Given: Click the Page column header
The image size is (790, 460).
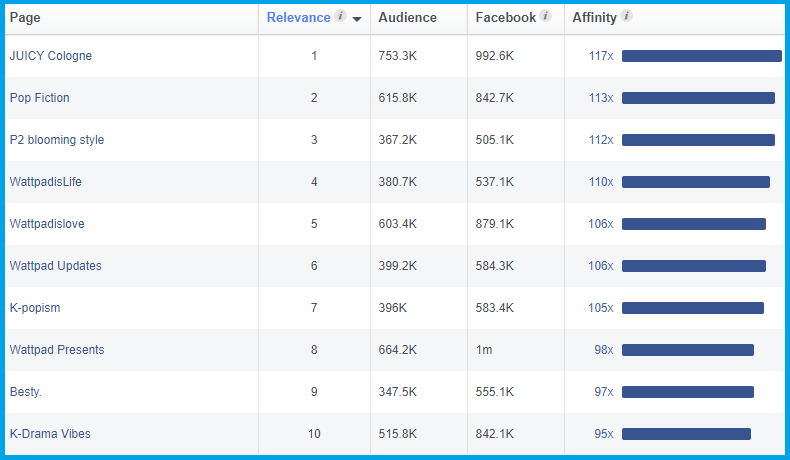Looking at the screenshot, I should coord(25,18).
